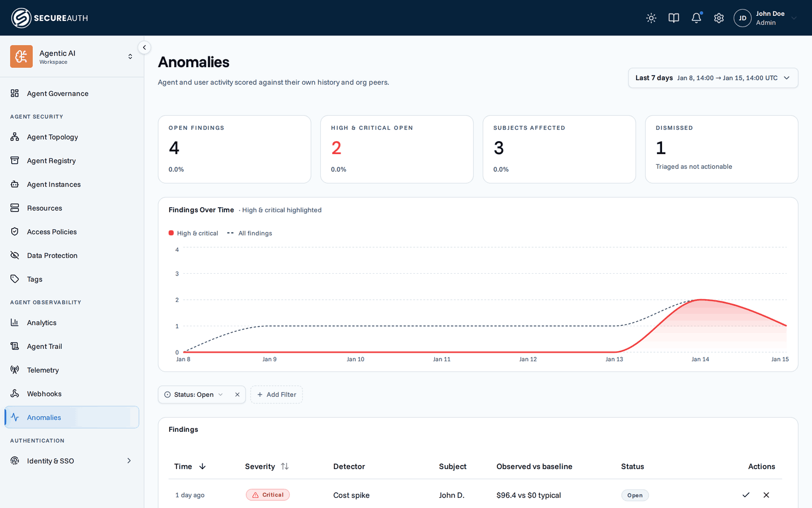Click the Jan 14 label on chart axis
This screenshot has height=508, width=812.
pos(700,359)
